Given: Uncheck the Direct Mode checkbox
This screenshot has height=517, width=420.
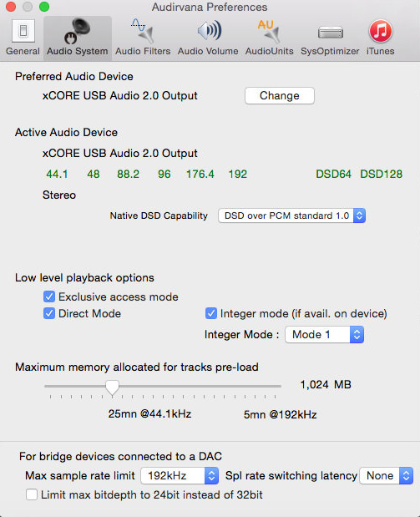Looking at the screenshot, I should click(x=49, y=313).
